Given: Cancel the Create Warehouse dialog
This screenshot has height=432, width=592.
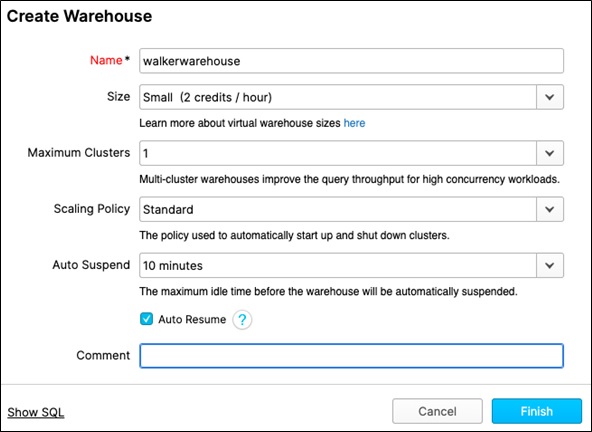Looking at the screenshot, I should click(437, 411).
